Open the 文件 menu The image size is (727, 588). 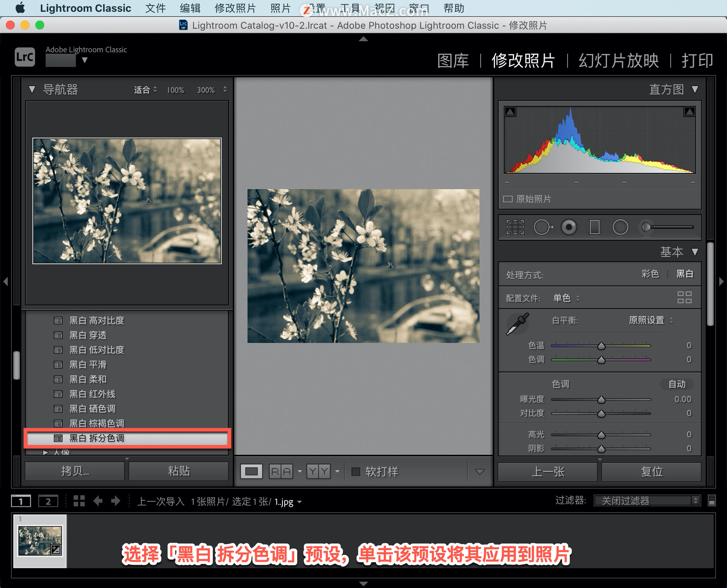pos(156,8)
